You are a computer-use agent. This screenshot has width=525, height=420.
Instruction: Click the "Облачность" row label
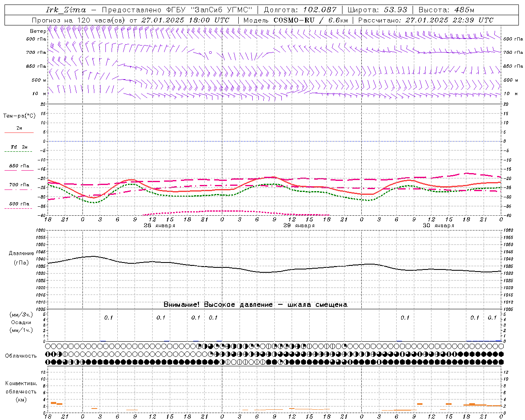(21, 356)
